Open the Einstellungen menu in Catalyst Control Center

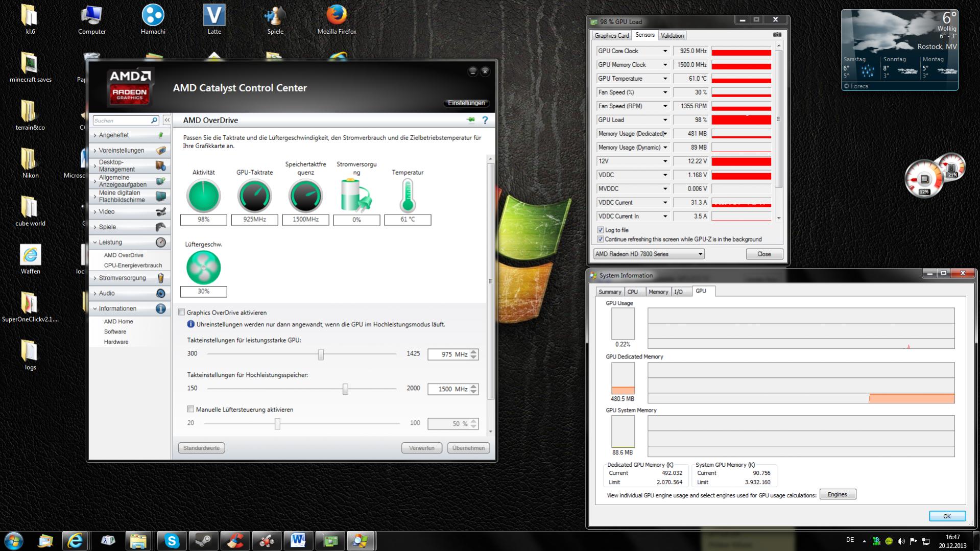coord(466,103)
